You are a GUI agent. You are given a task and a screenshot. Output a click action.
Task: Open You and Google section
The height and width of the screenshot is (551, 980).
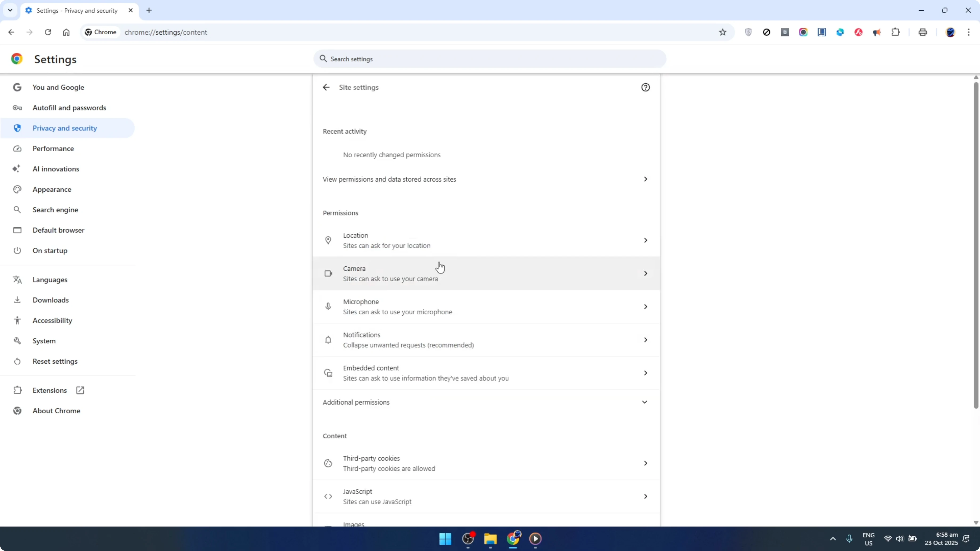click(68, 88)
